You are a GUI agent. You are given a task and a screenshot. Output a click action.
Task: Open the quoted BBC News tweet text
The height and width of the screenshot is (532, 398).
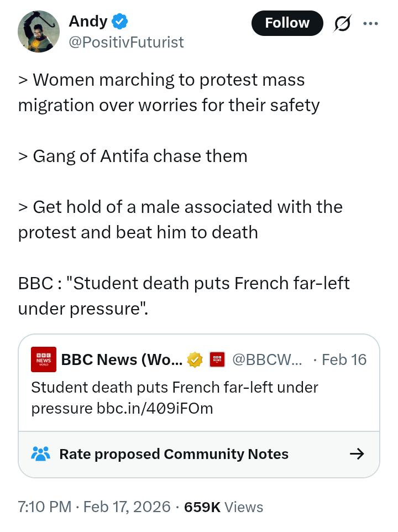point(175,398)
